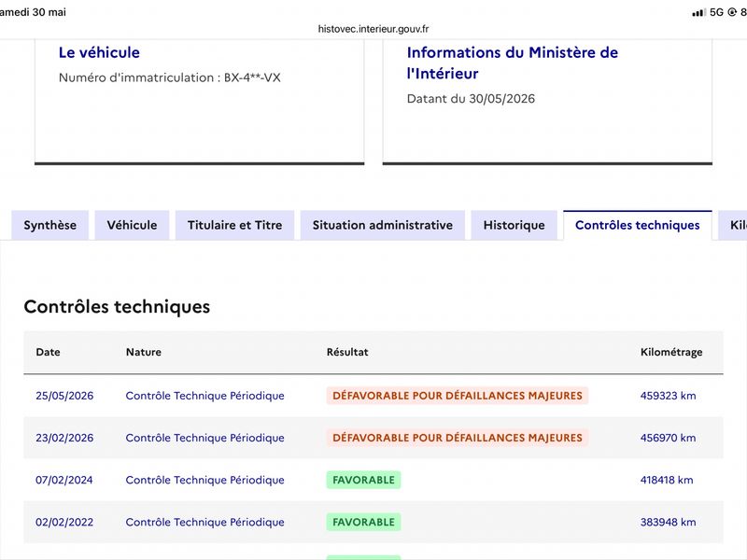Tap the histovec.interieur.gouv.fr address bar
747x560 pixels.
[x=373, y=29]
